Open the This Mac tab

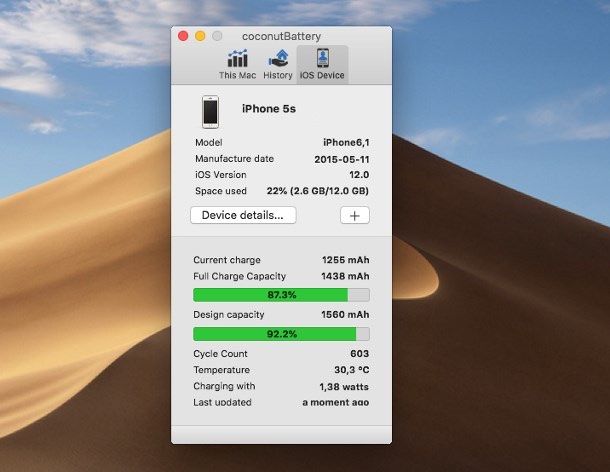(x=237, y=65)
